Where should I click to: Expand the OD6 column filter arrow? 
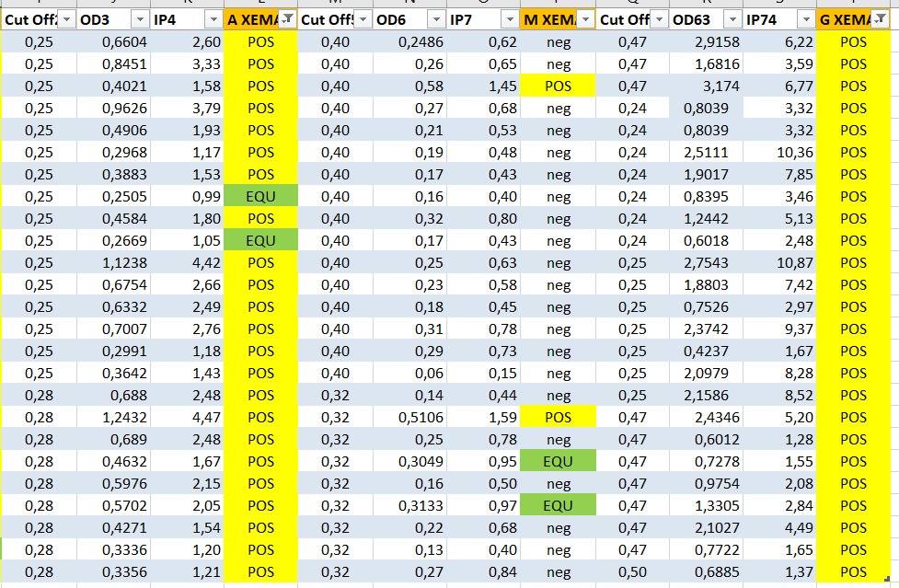click(x=436, y=19)
